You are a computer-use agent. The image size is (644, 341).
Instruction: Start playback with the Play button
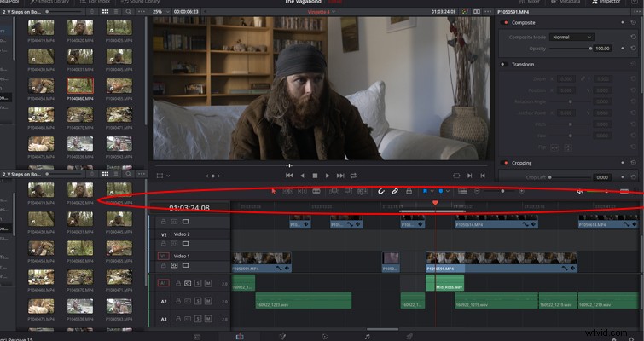tap(328, 176)
